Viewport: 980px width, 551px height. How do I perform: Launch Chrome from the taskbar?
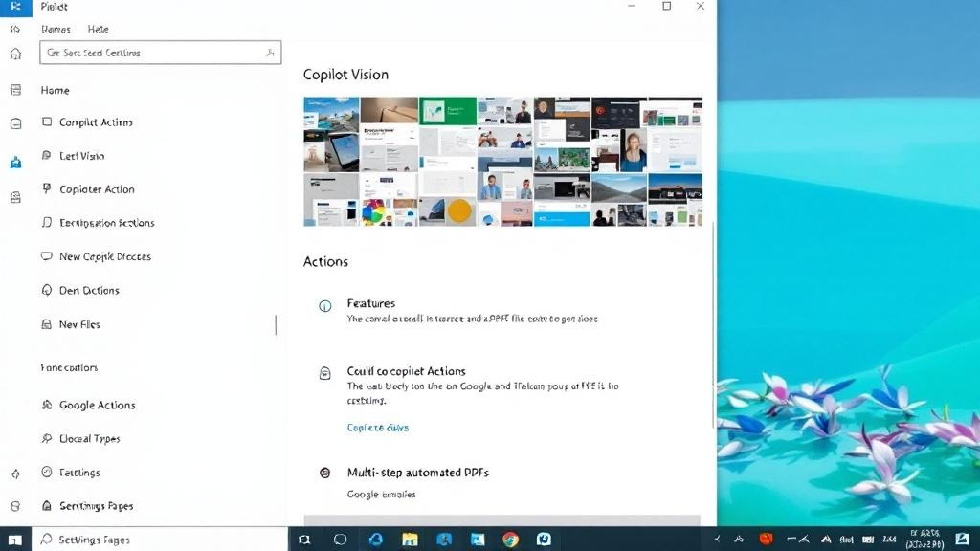click(x=511, y=540)
